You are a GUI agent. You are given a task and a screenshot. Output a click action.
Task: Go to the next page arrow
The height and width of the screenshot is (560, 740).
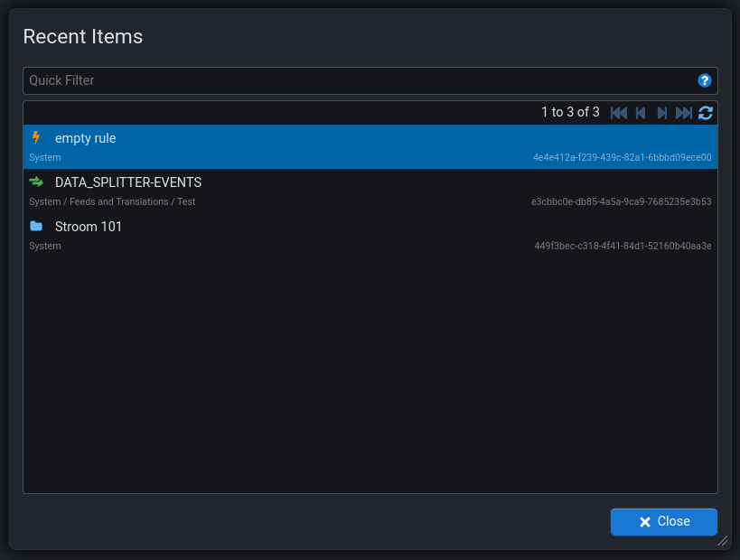click(662, 113)
